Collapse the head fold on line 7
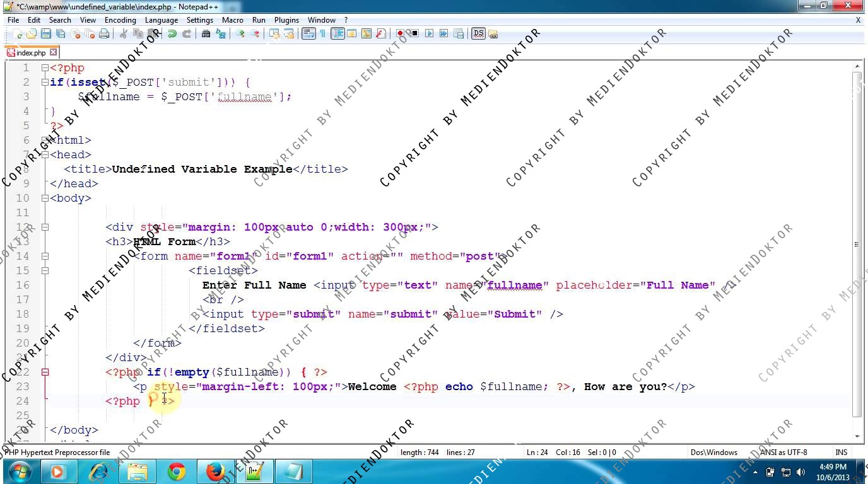The height and width of the screenshot is (484, 868). click(45, 154)
